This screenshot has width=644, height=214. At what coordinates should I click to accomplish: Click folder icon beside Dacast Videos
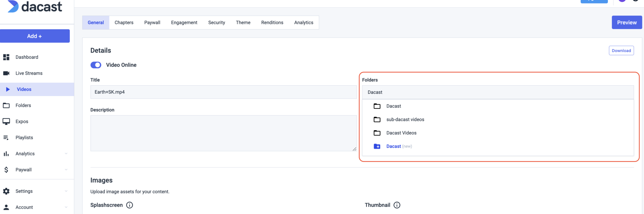pos(377,133)
